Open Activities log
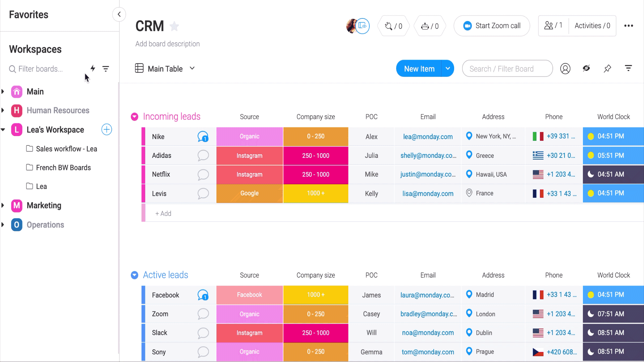 coord(592,26)
